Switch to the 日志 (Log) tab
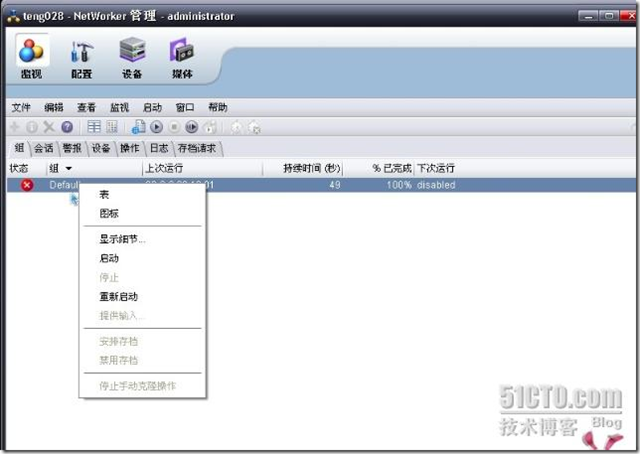 point(159,148)
